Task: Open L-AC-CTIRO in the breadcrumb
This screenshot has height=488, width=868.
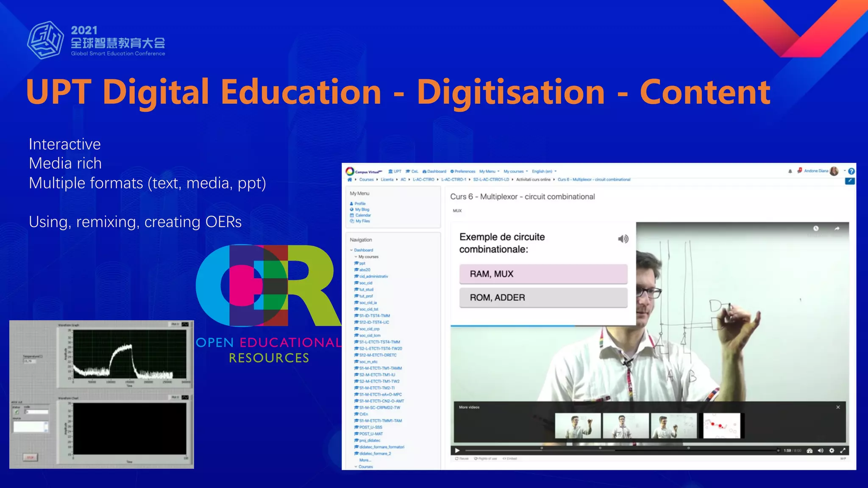Action: point(423,180)
